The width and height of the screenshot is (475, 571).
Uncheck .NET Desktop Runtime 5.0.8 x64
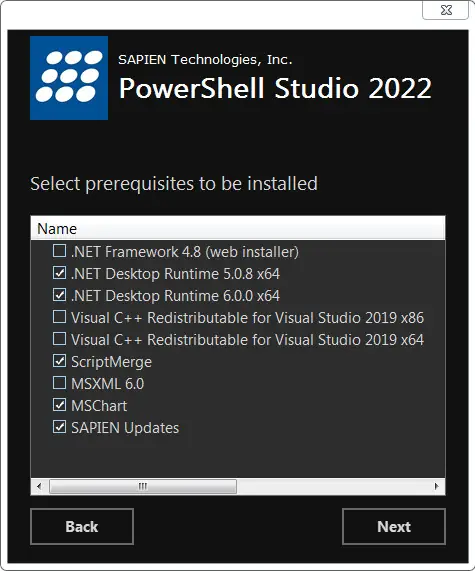(x=59, y=273)
